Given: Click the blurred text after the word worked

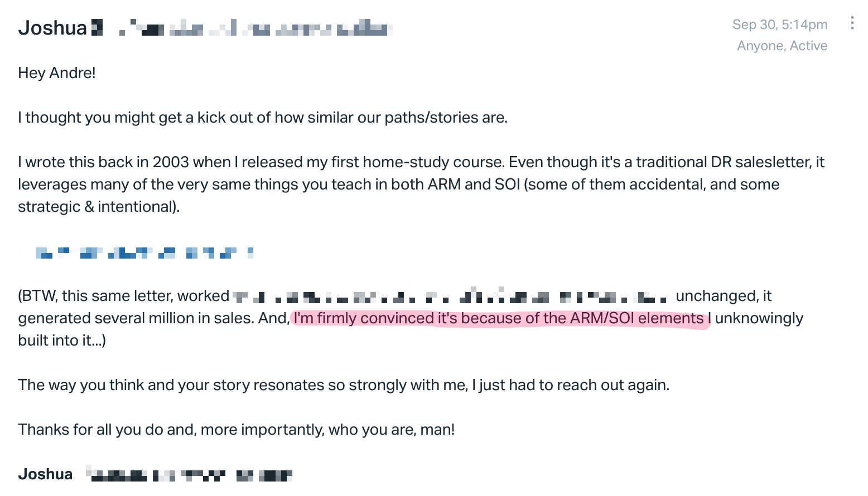Looking at the screenshot, I should coord(451,296).
